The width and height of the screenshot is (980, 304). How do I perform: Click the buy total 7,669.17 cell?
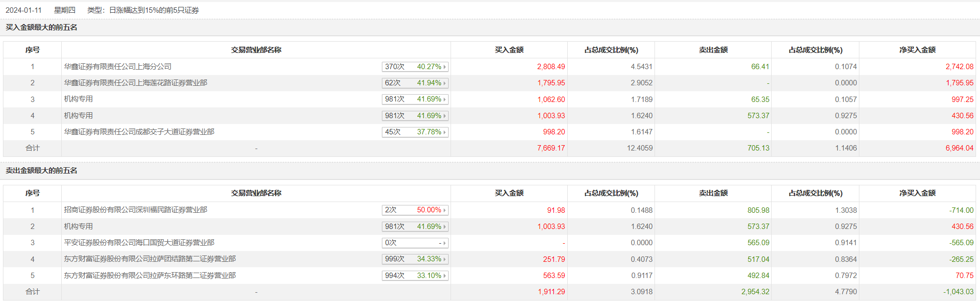coord(551,148)
